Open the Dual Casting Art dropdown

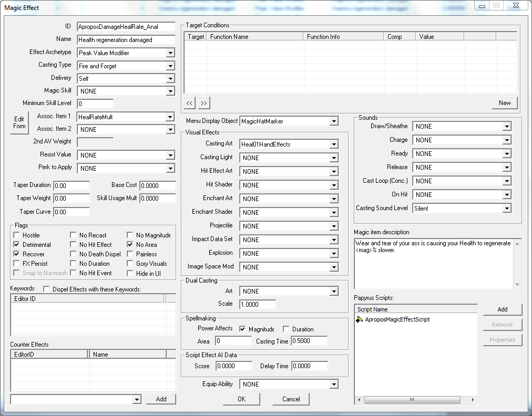point(334,291)
